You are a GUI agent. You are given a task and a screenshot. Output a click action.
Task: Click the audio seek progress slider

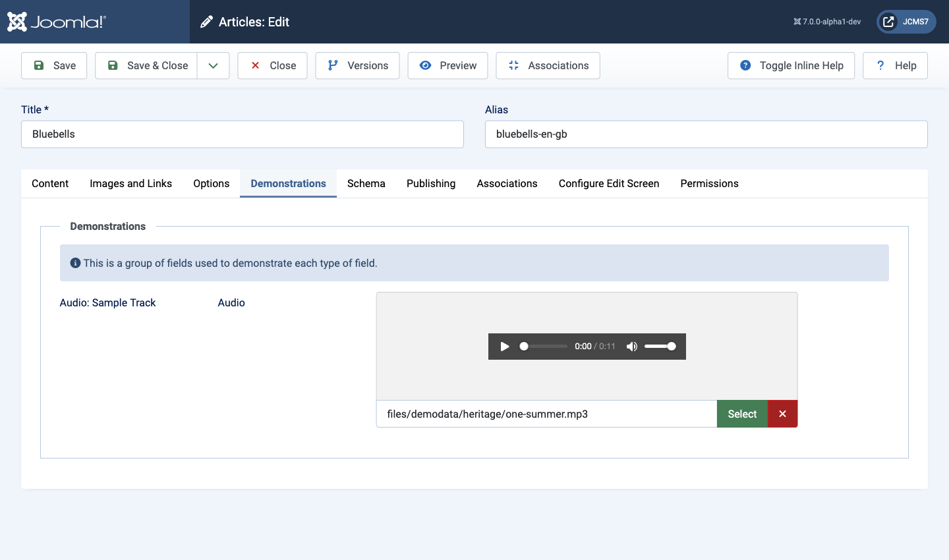[x=544, y=347]
